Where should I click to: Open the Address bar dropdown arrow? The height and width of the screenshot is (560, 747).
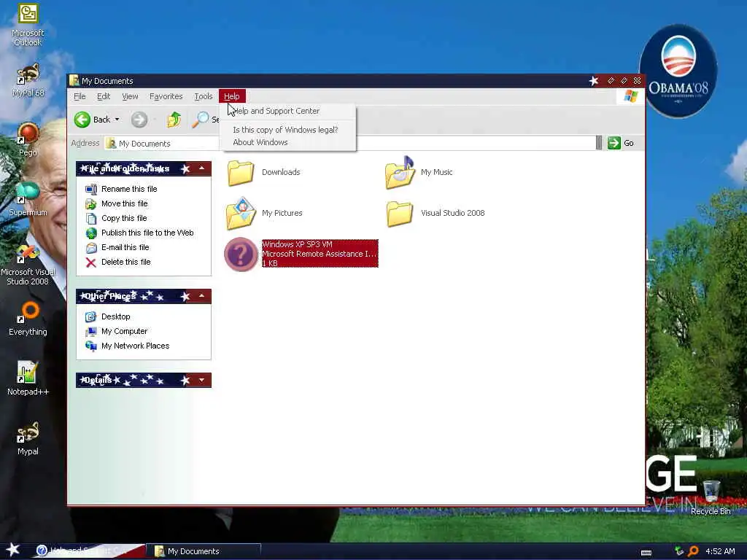[599, 143]
